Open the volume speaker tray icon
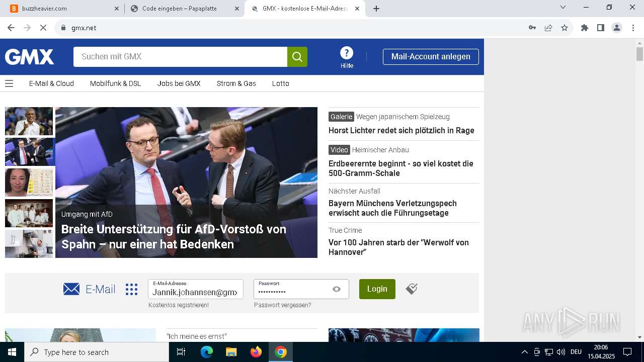 [561, 352]
